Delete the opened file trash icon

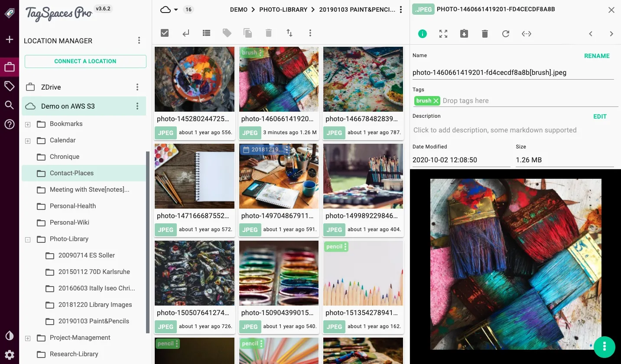click(x=485, y=34)
